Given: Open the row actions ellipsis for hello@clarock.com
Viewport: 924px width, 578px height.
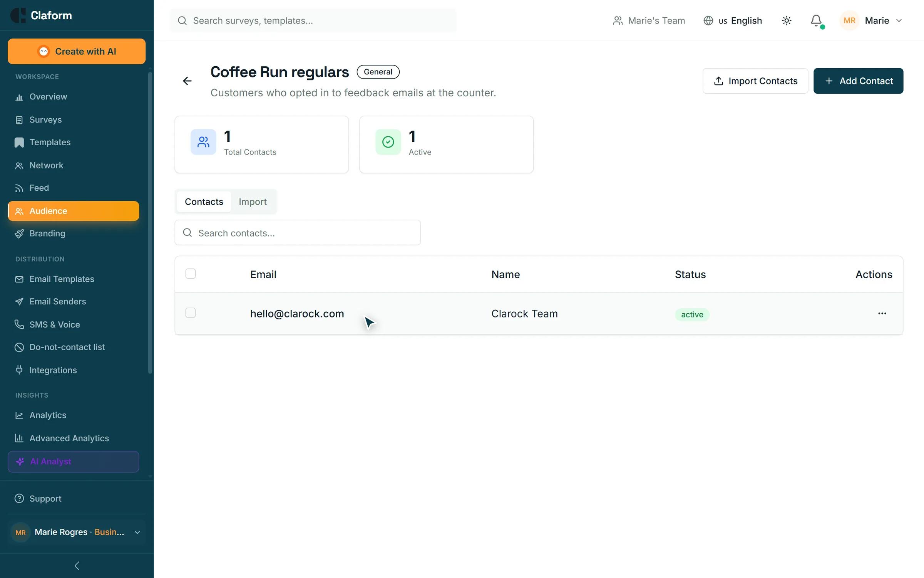Looking at the screenshot, I should pos(882,313).
